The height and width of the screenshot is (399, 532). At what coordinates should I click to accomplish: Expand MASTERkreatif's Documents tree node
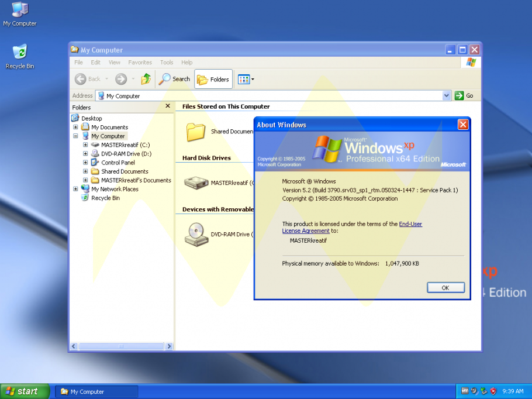coord(85,180)
